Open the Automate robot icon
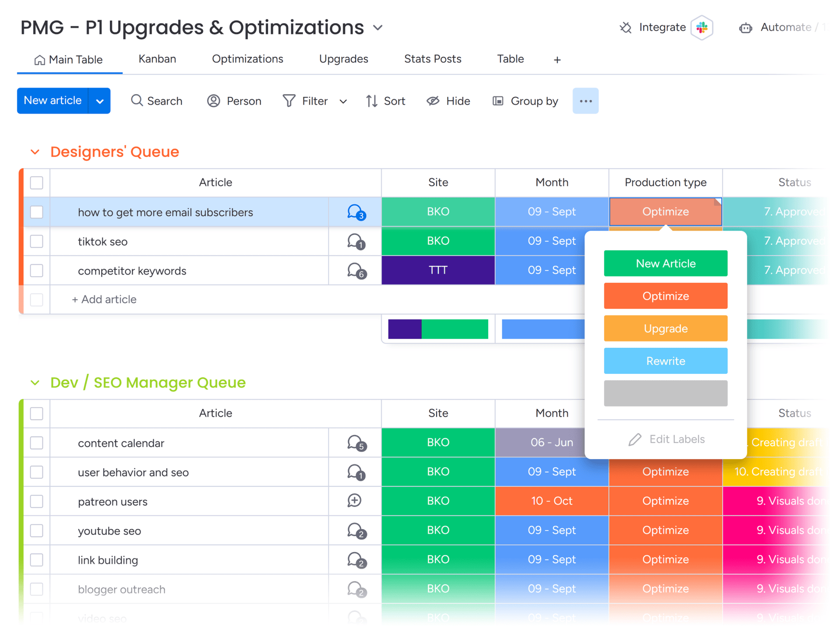The image size is (840, 629). pyautogui.click(x=745, y=27)
